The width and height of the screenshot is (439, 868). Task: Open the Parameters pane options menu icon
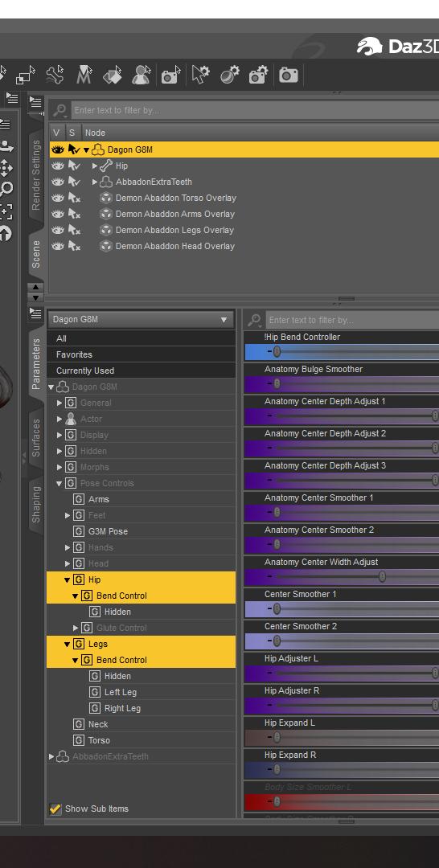click(36, 314)
